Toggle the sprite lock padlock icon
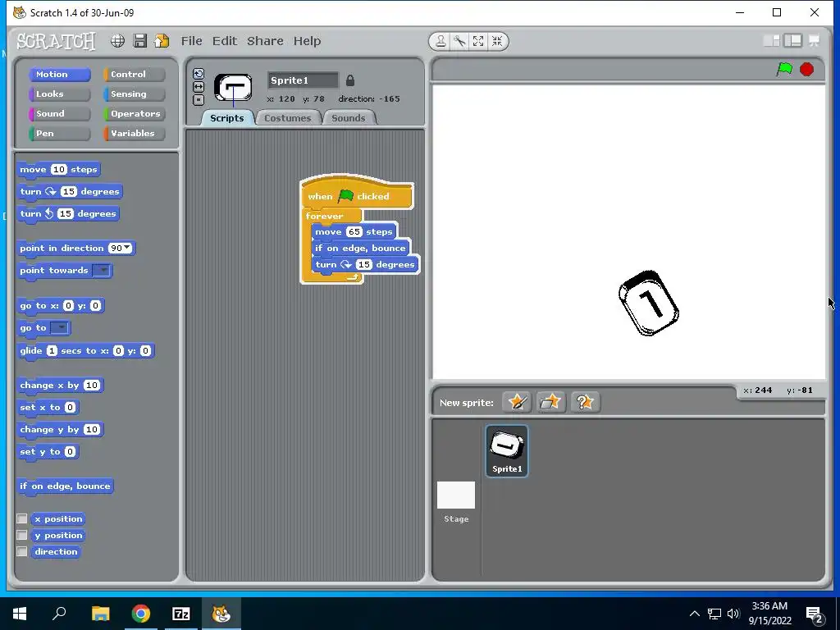The image size is (840, 630). [349, 80]
